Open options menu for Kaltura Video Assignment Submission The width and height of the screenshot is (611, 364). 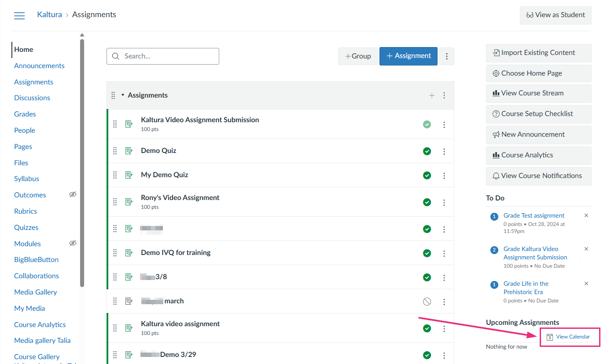[x=444, y=125]
